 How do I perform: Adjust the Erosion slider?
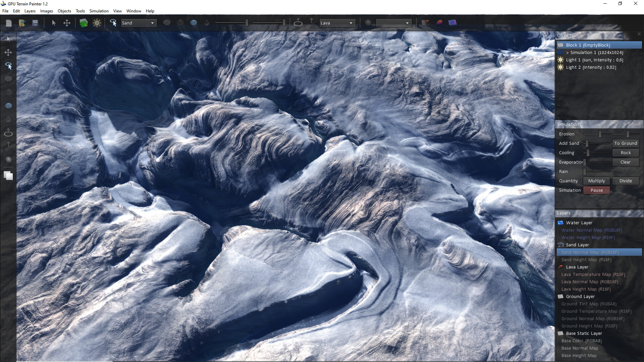[x=600, y=134]
